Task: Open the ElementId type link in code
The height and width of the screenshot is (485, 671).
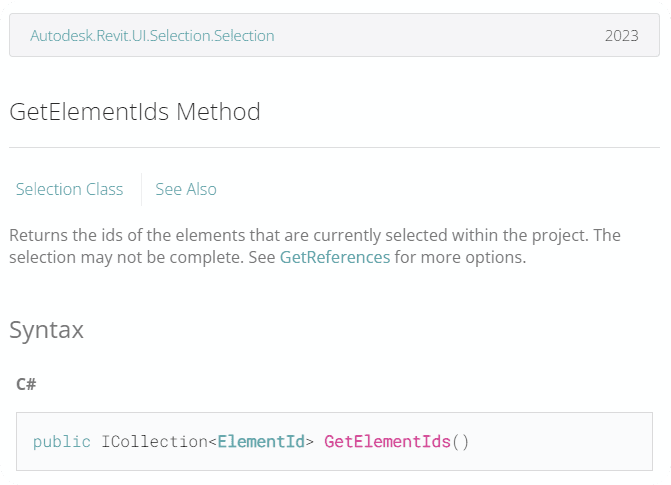Action: pyautogui.click(x=261, y=441)
